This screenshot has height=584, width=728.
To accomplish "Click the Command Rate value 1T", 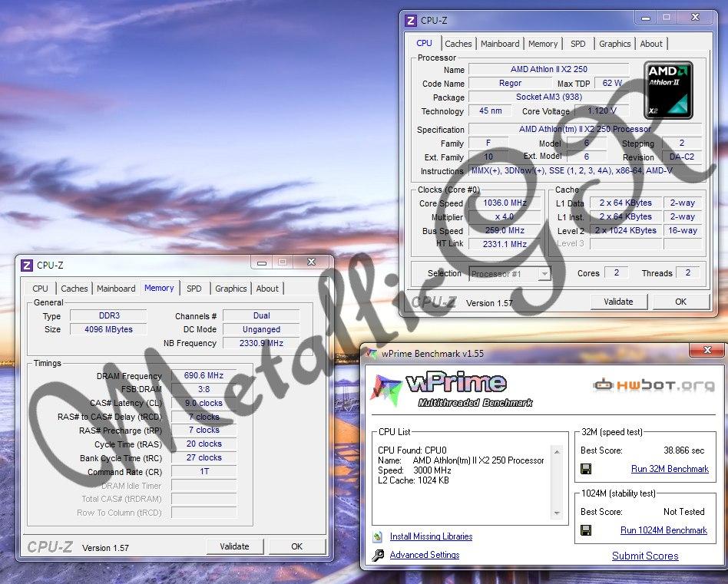I will 204,471.
